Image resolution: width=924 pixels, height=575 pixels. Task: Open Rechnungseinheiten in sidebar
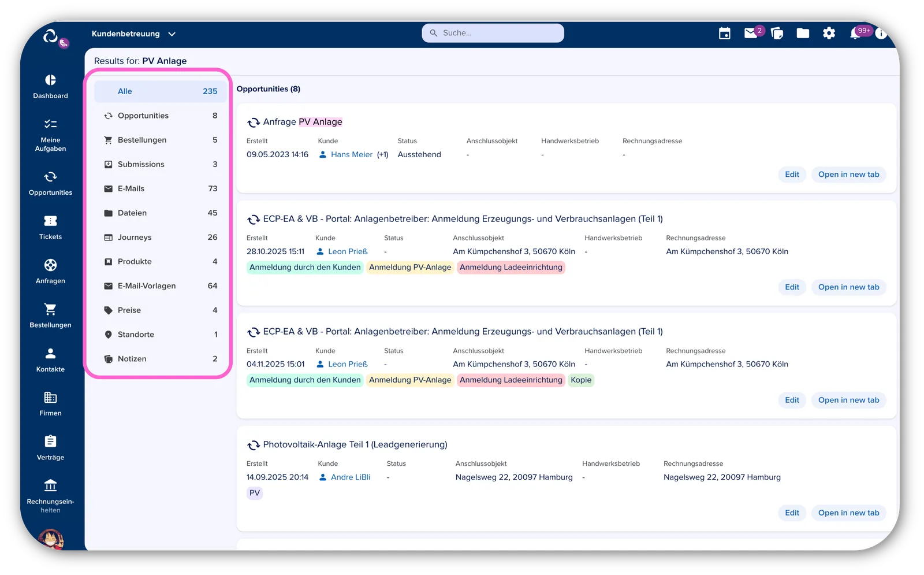50,496
